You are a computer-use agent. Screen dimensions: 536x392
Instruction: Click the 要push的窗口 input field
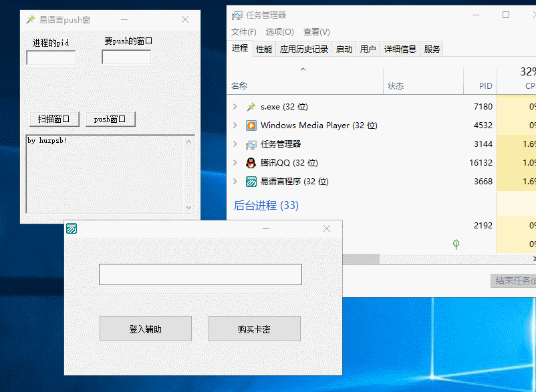pos(126,57)
